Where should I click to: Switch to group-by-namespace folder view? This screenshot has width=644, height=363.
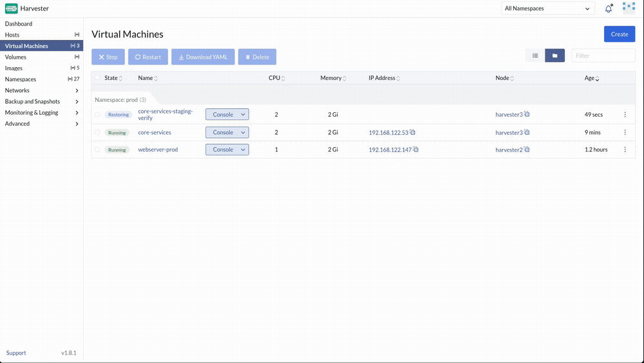point(555,55)
